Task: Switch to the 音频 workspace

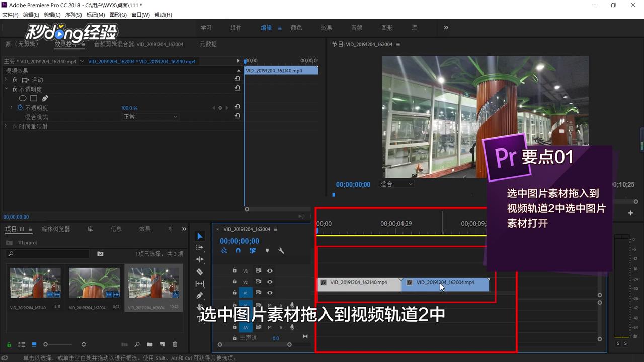Action: coord(357,28)
